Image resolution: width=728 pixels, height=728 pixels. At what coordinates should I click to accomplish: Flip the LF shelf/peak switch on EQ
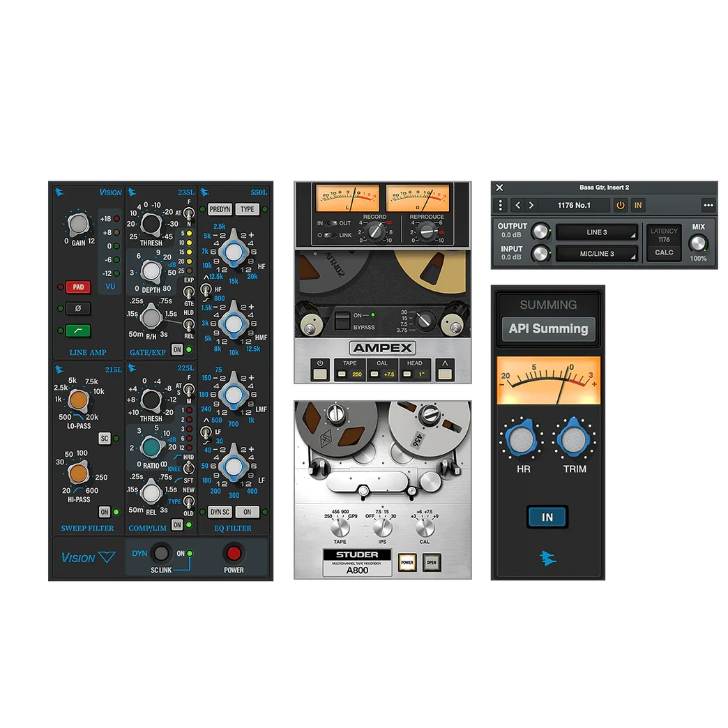tap(206, 433)
